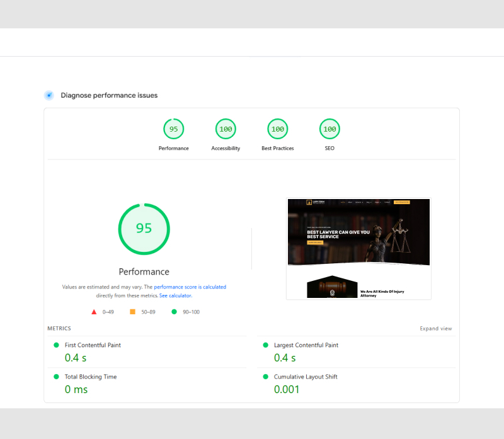Open the See calculator link
The height and width of the screenshot is (439, 504).
tap(175, 295)
